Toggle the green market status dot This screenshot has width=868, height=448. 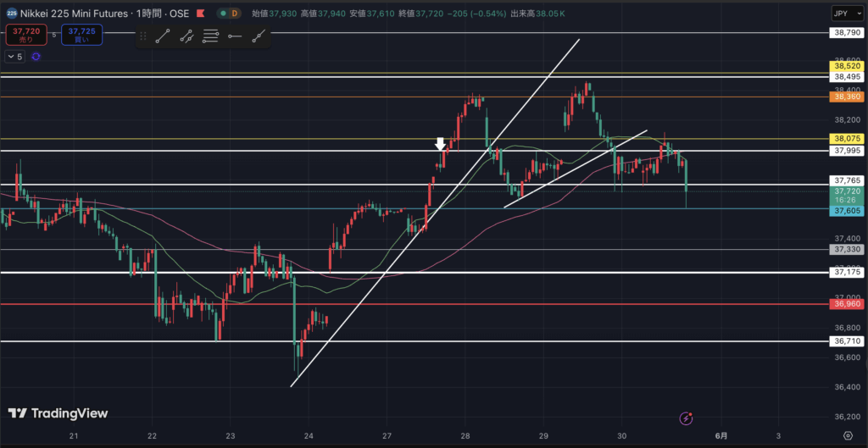tap(223, 13)
